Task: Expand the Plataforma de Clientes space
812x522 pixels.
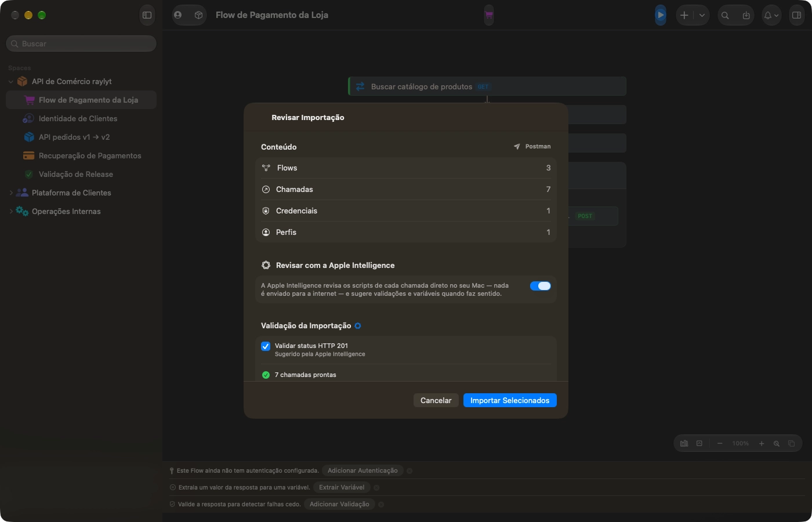Action: [10, 193]
